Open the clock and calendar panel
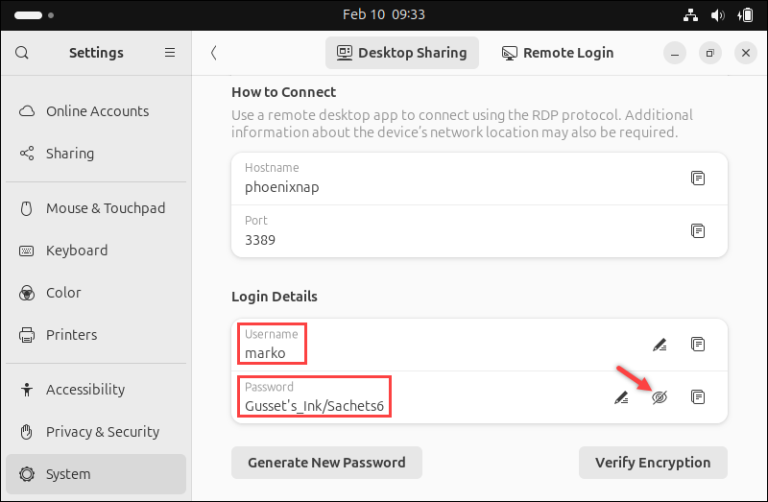Screen dimensions: 768x502 [x=384, y=15]
